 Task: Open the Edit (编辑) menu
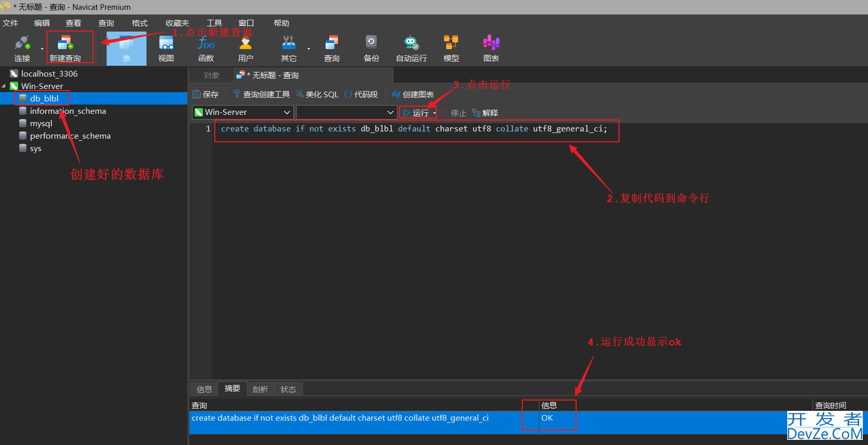tap(42, 23)
